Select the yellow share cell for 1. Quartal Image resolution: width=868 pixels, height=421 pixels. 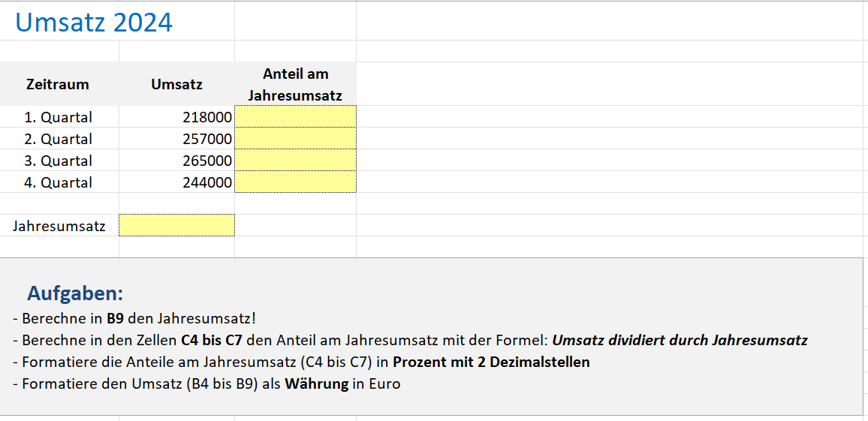click(x=296, y=117)
